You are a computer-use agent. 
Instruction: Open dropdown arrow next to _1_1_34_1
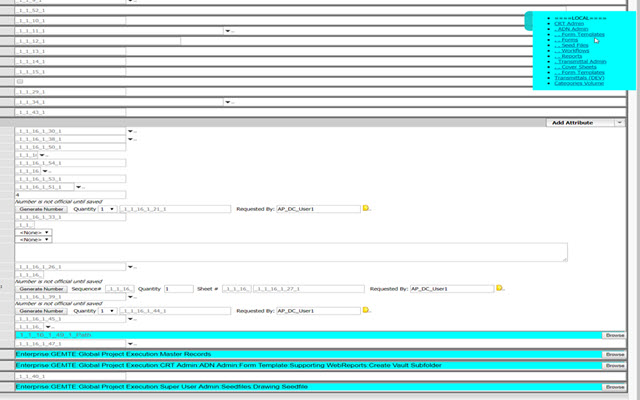tap(227, 102)
